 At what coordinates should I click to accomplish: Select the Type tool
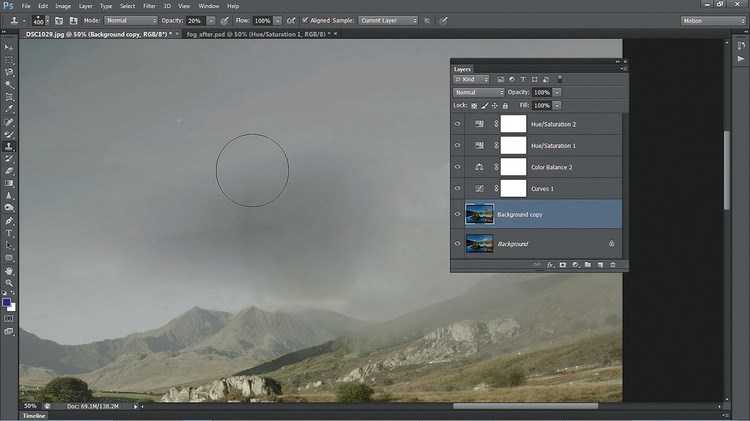9,232
